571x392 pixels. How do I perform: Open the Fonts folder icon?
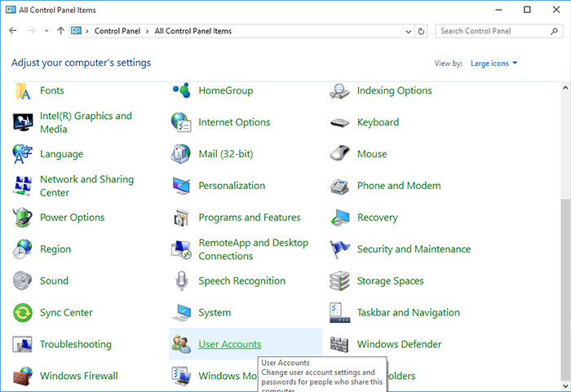pyautogui.click(x=23, y=90)
